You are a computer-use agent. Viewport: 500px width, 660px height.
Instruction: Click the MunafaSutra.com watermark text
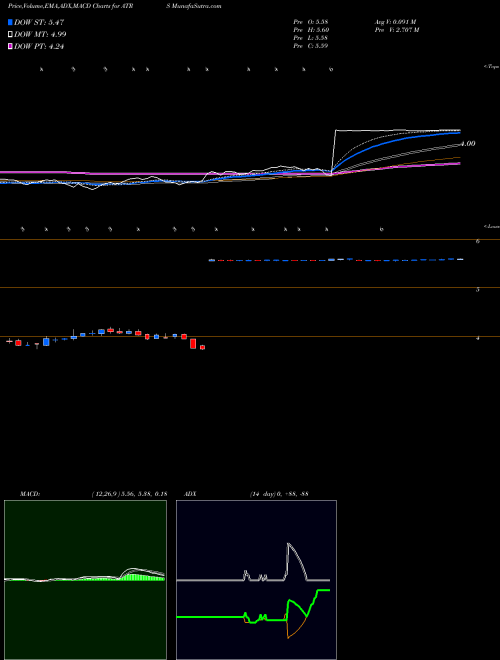coord(198,6)
